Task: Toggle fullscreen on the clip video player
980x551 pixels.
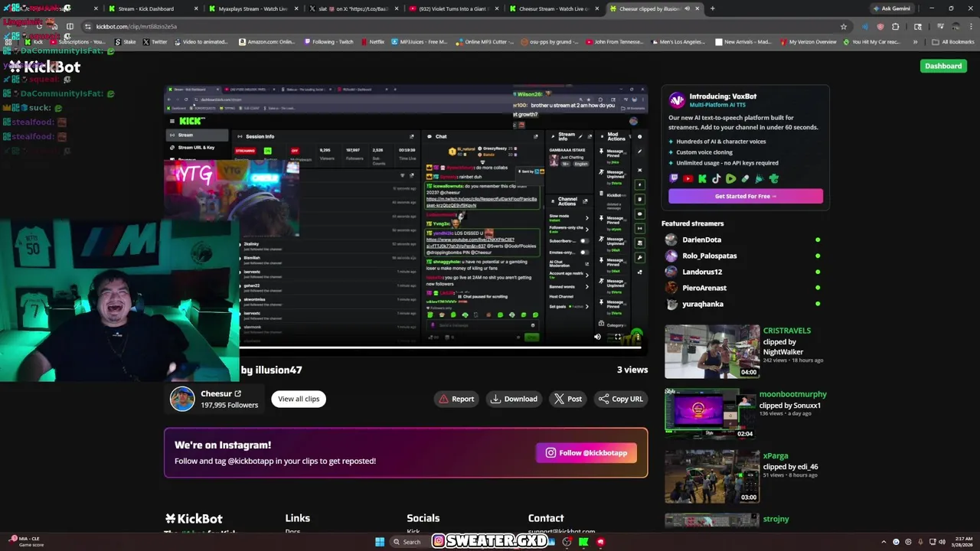Action: click(x=618, y=337)
